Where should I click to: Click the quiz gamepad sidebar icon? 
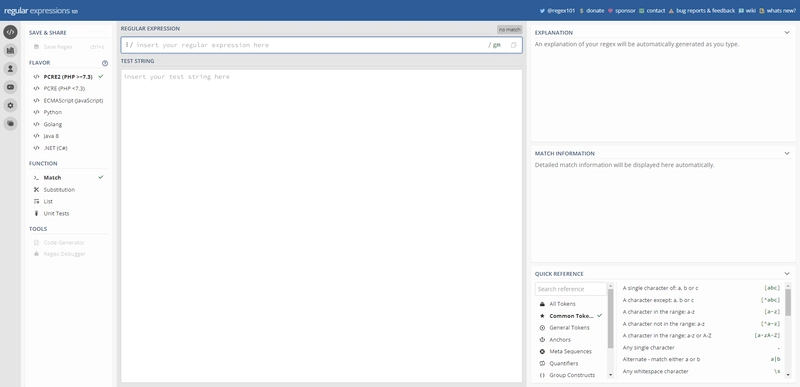pyautogui.click(x=10, y=87)
